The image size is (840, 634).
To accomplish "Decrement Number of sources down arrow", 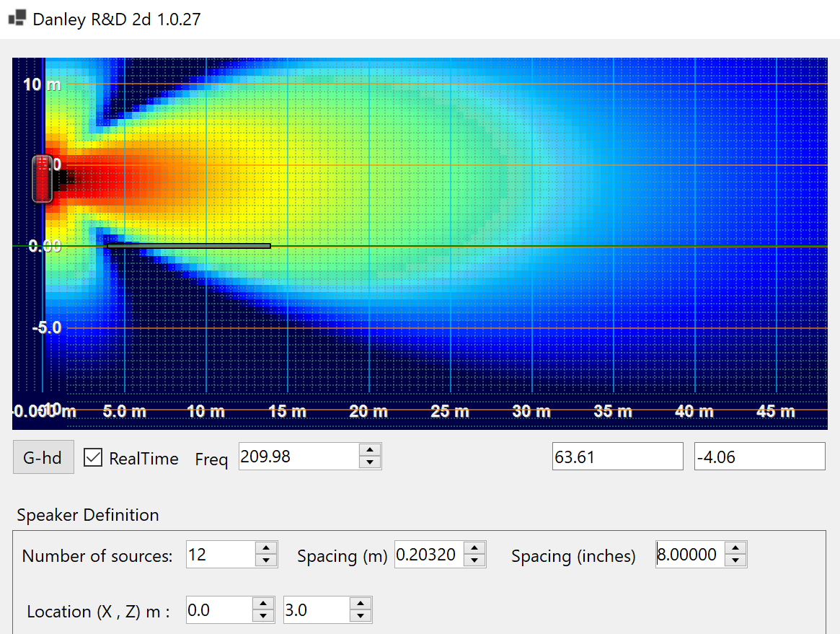I will (266, 560).
